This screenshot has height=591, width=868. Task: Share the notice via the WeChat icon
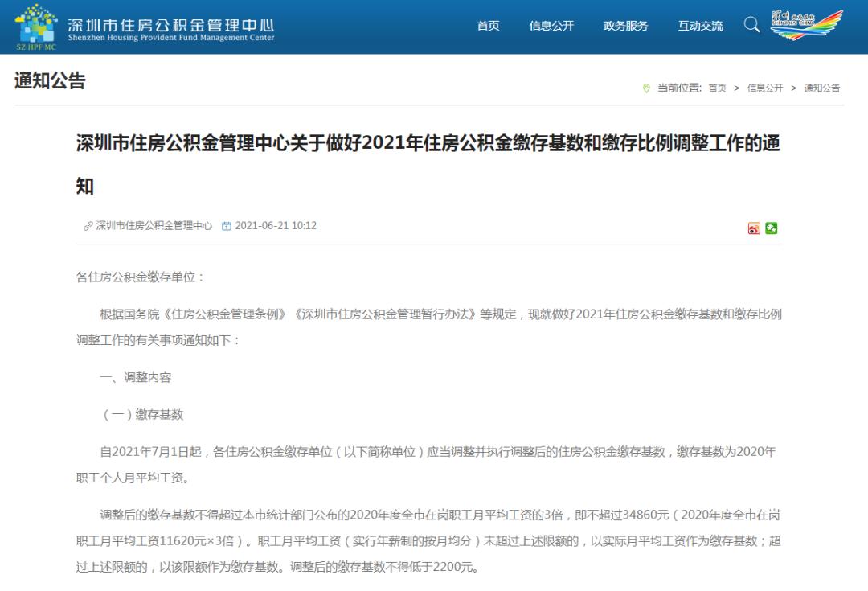coord(772,228)
